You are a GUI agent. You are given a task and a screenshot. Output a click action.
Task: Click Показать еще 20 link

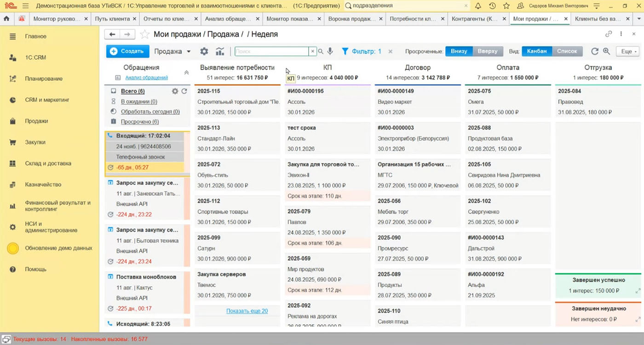point(247,311)
